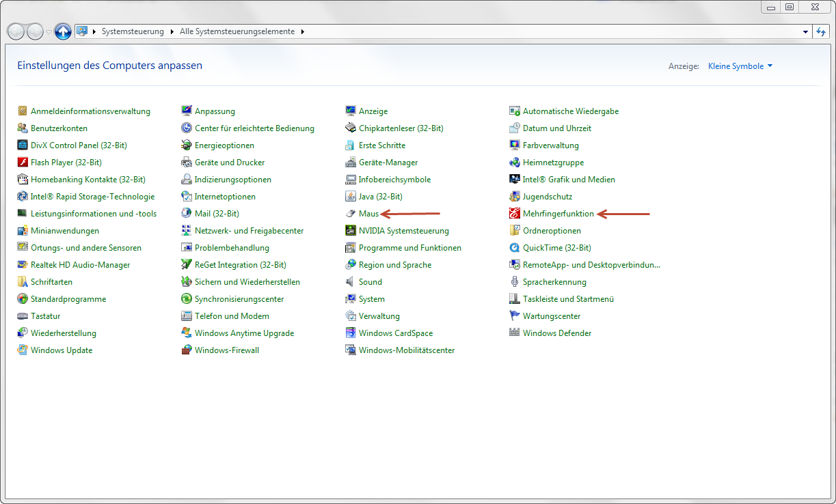This screenshot has height=504, width=836.
Task: Open the Farbverwaltung link
Action: coord(551,145)
